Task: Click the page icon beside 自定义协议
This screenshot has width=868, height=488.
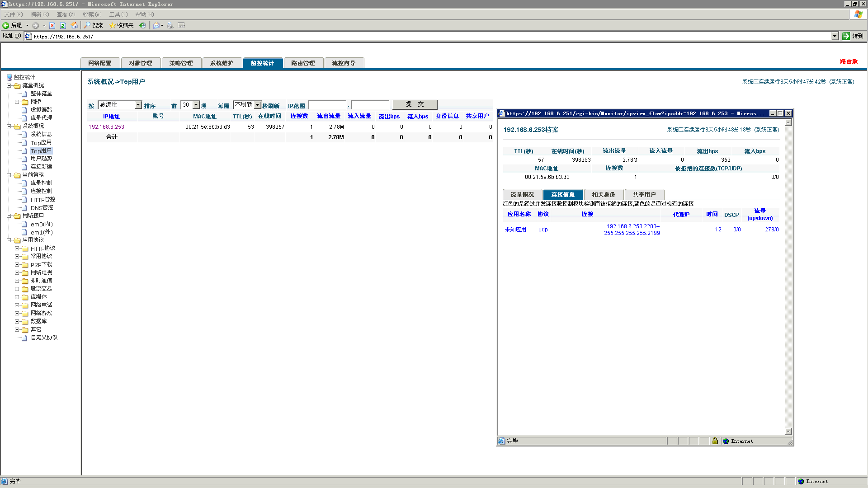Action: [25, 338]
